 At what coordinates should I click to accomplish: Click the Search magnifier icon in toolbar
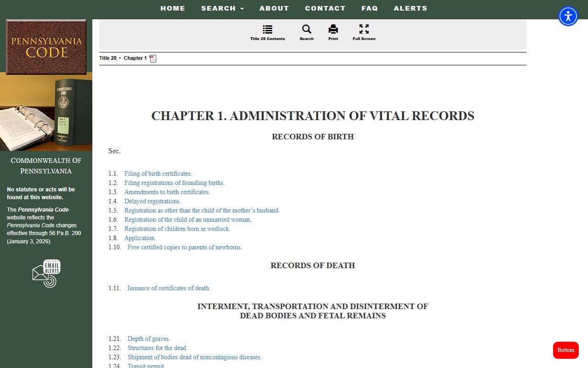(306, 29)
